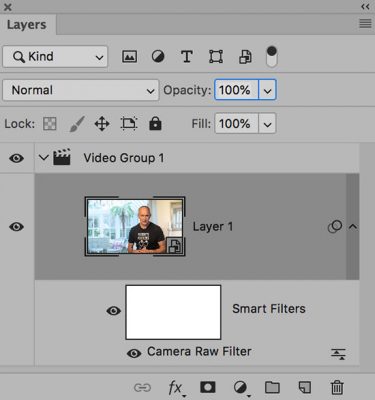
Task: Lock position with move icon
Action: (102, 124)
